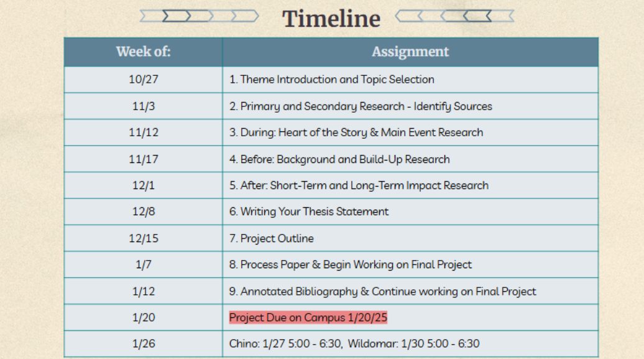Click the red highlighted "Project Due on Campus" text
Image resolution: width=644 pixels, height=359 pixels.
click(308, 317)
